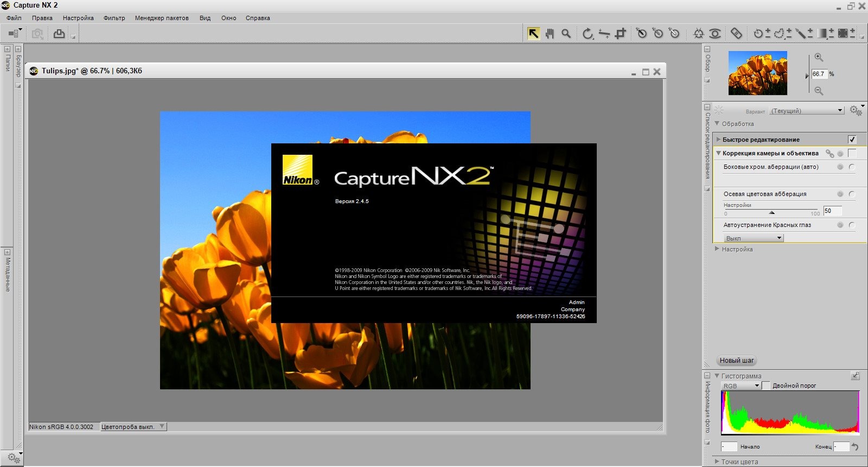Click the reset arrow next to Конец
The height and width of the screenshot is (467, 868).
pyautogui.click(x=856, y=447)
